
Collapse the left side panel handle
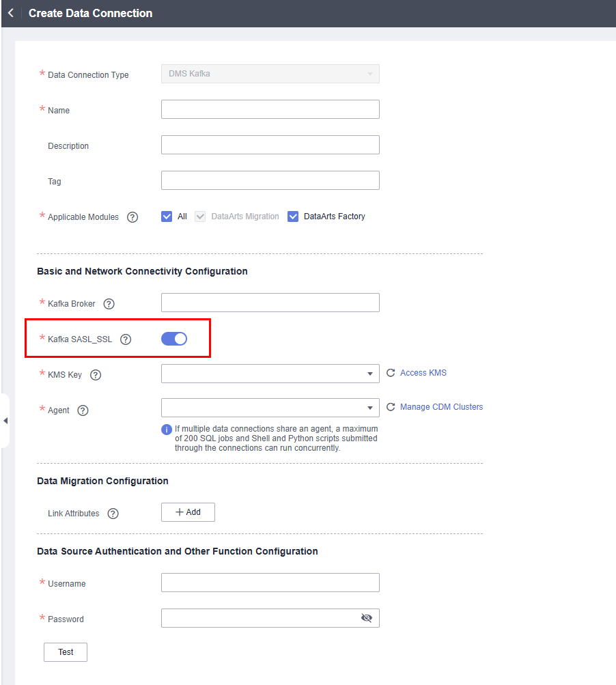pos(5,421)
